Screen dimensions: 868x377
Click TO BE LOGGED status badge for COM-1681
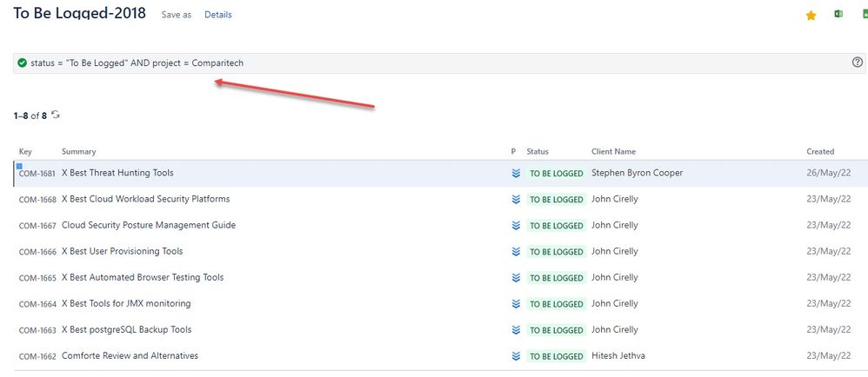point(557,174)
